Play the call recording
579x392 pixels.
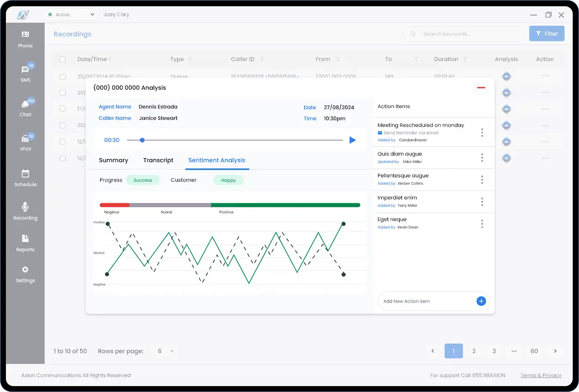tap(352, 140)
